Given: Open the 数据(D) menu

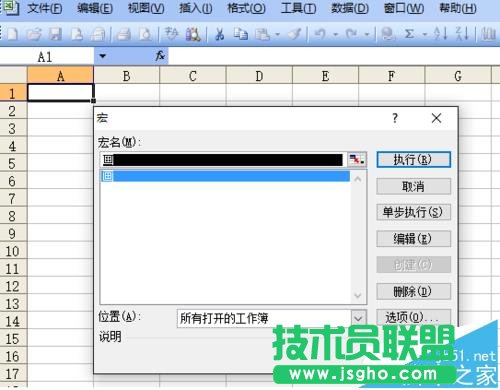Looking at the screenshot, I should point(350,8).
